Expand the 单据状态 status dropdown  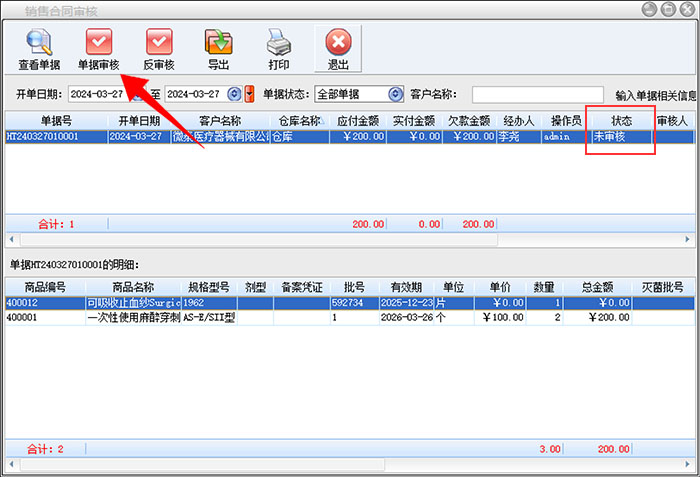[x=395, y=94]
